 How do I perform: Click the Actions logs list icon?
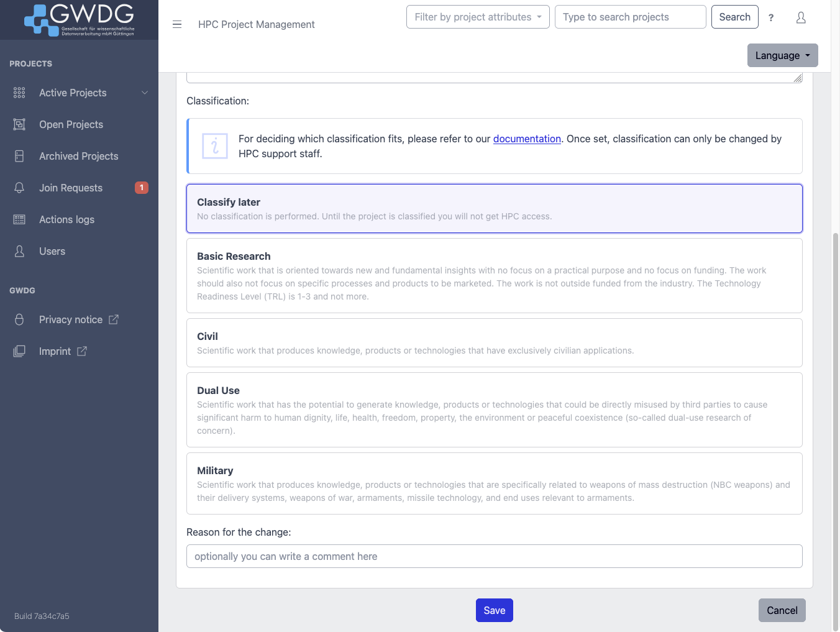coord(19,219)
